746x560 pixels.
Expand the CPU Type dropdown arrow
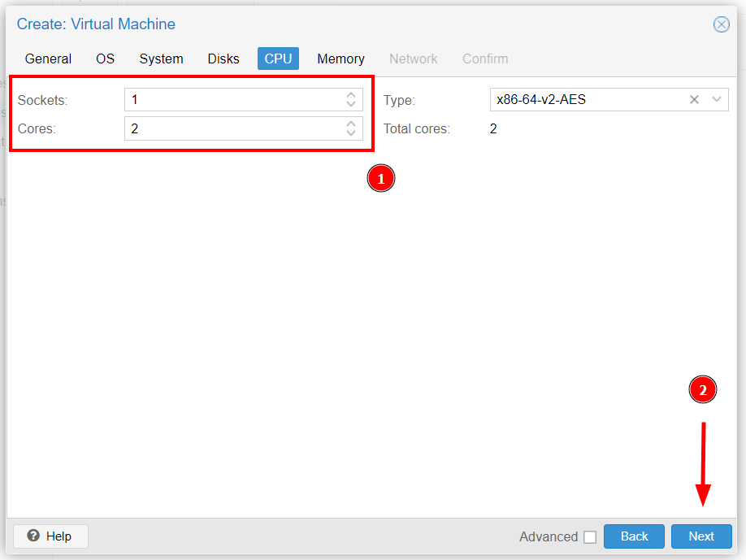click(717, 100)
